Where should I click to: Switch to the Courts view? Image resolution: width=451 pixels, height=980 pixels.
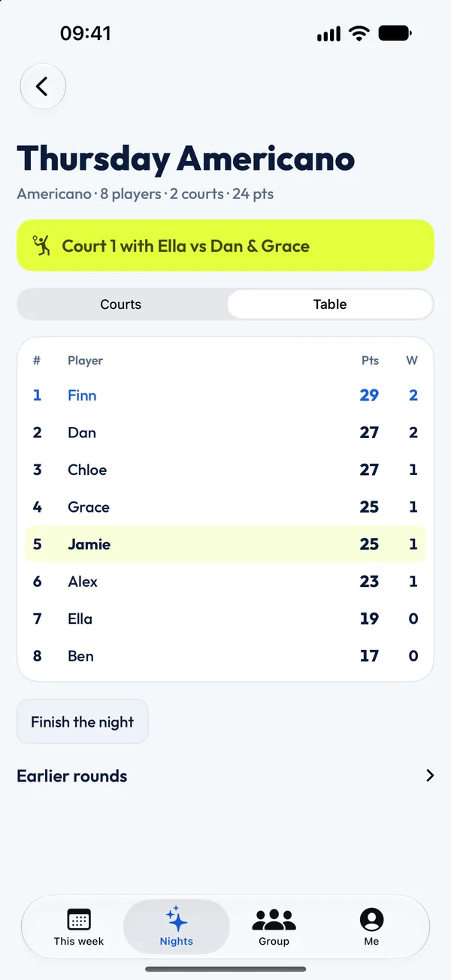(121, 304)
